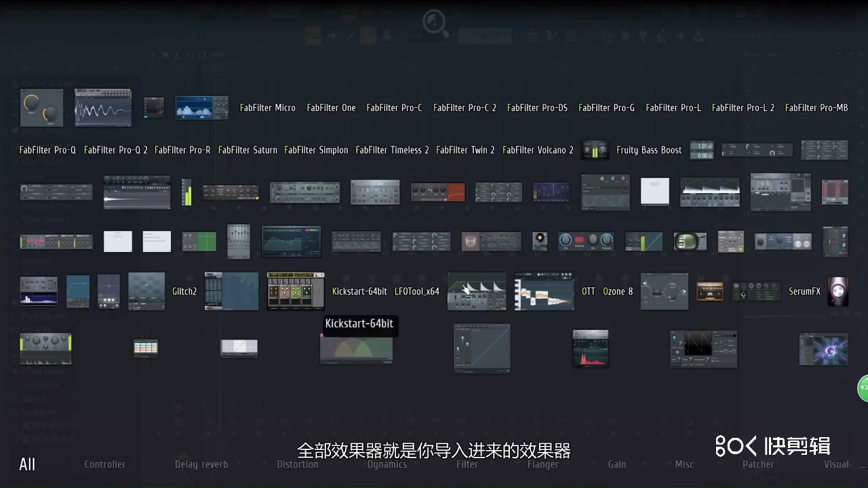868x488 pixels.
Task: Select FabFilter Pro-MB plugin
Action: tap(816, 108)
